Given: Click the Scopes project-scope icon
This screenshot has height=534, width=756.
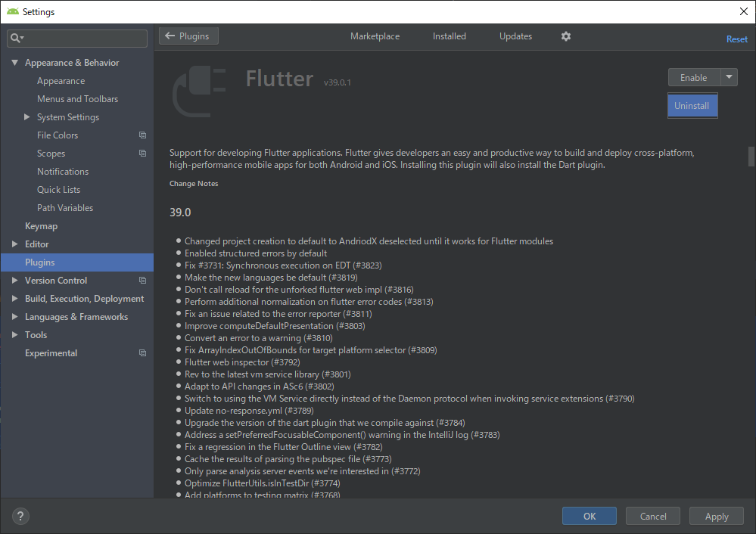Looking at the screenshot, I should 143,154.
